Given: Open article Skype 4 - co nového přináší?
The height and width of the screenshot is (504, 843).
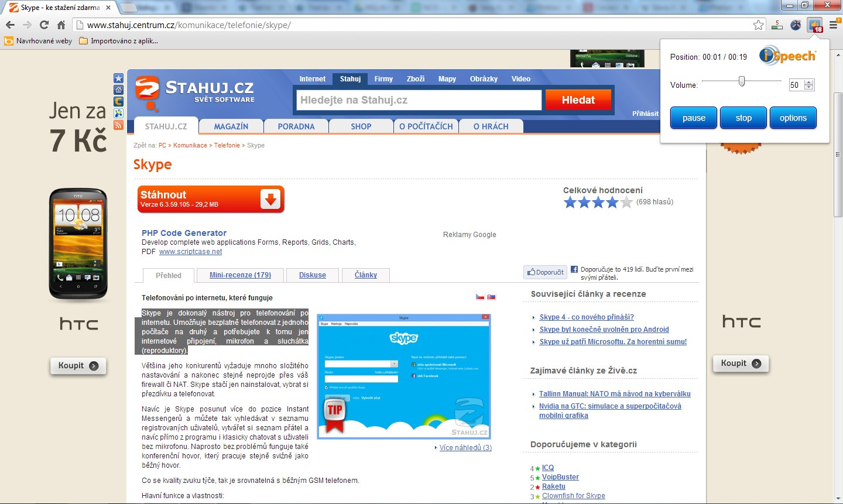Looking at the screenshot, I should coord(587,317).
